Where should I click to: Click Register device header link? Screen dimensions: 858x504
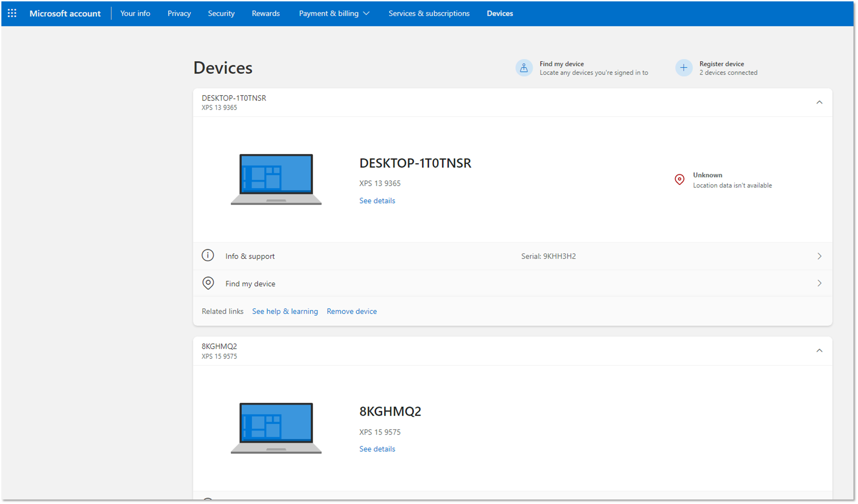coord(722,64)
